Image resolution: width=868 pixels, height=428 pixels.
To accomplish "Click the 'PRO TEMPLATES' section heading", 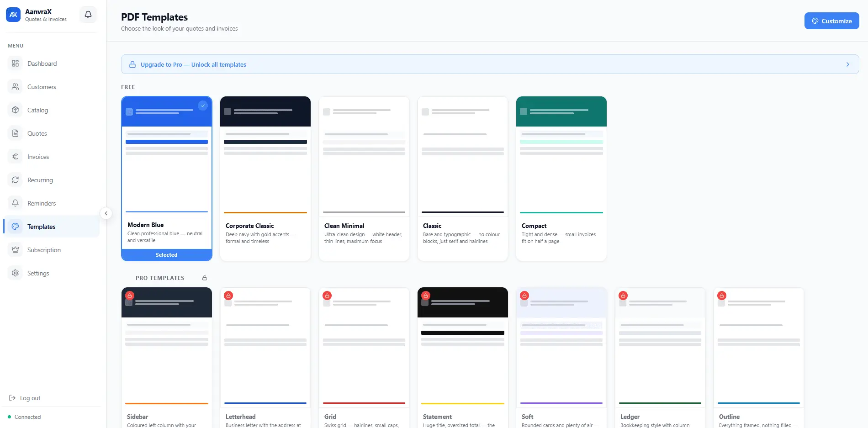I will (x=160, y=278).
